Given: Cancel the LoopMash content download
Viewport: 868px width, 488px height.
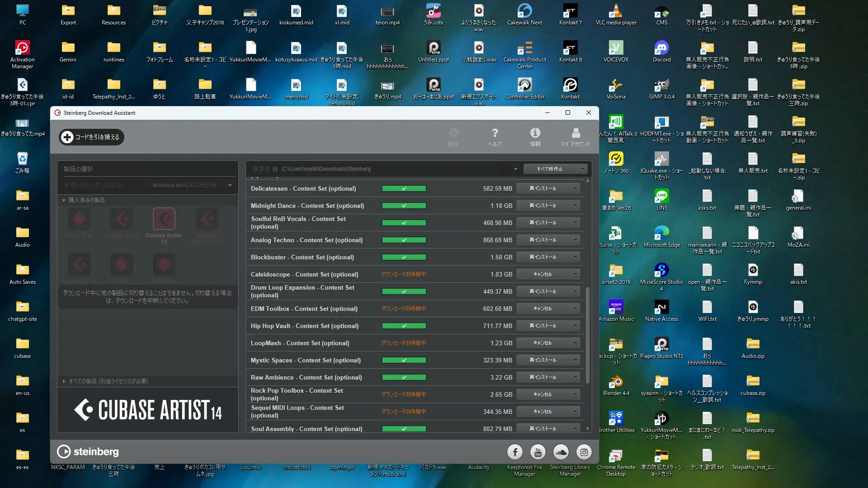Looking at the screenshot, I should tap(542, 343).
